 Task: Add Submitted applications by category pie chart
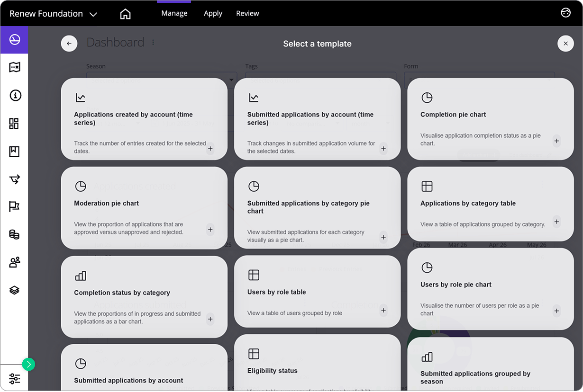point(383,237)
